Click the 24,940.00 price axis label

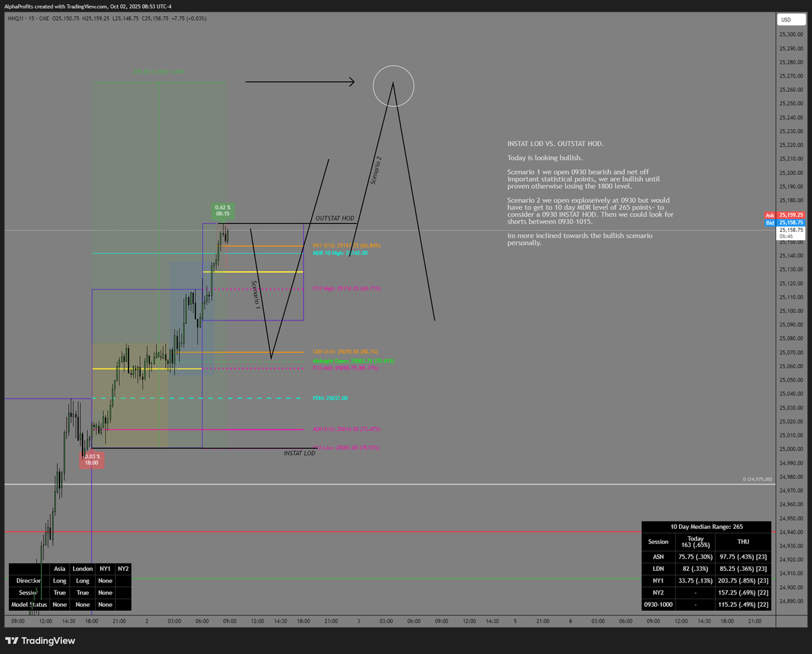coord(791,532)
